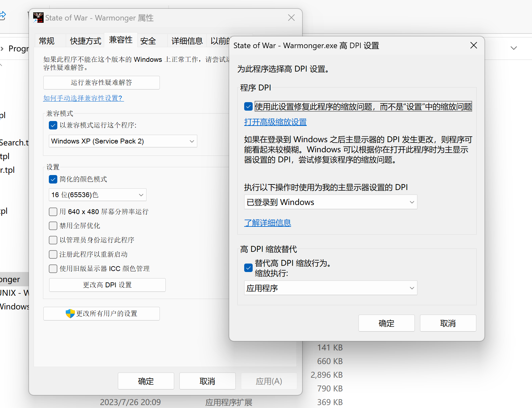Select the 369 KB size cell in Explorer
532x408 pixels.
[330, 402]
